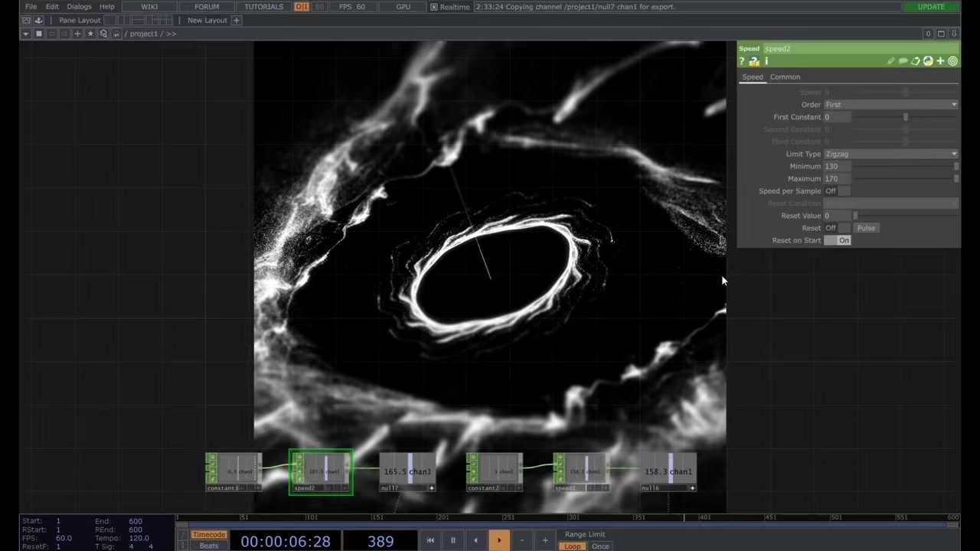The width and height of the screenshot is (980, 551).
Task: Open the network search icon in path bar
Action: (x=103, y=34)
